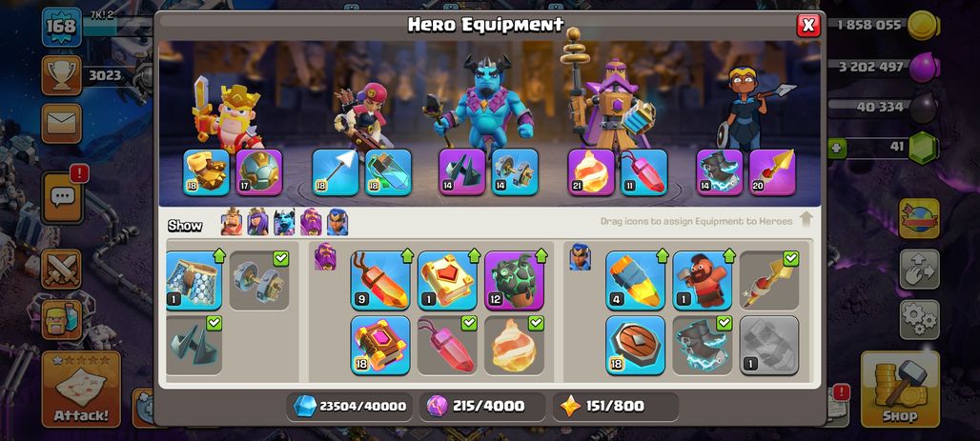Tap the Shiny Ore 23504/40000 counter
Image resolution: width=980 pixels, height=441 pixels.
point(350,406)
